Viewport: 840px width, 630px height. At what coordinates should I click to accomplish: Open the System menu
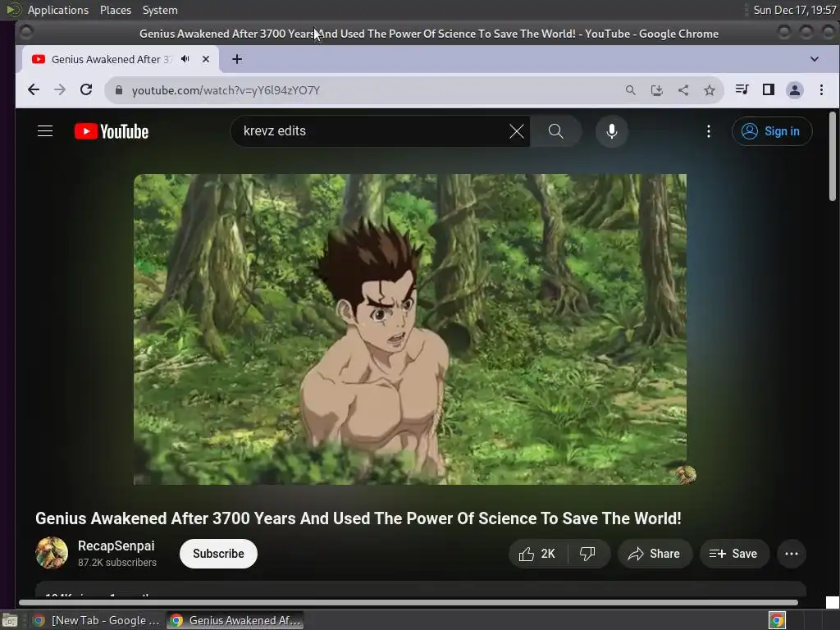pos(160,10)
